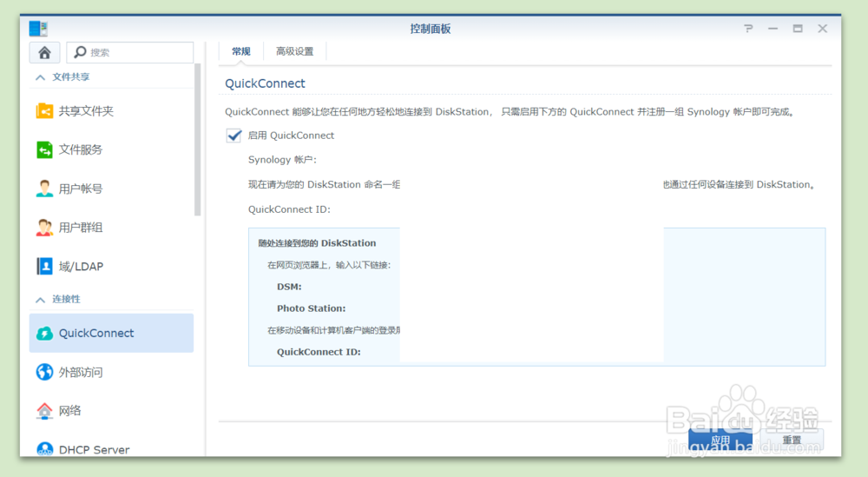Minimize the Control Panel window
The width and height of the screenshot is (868, 477).
[773, 29]
